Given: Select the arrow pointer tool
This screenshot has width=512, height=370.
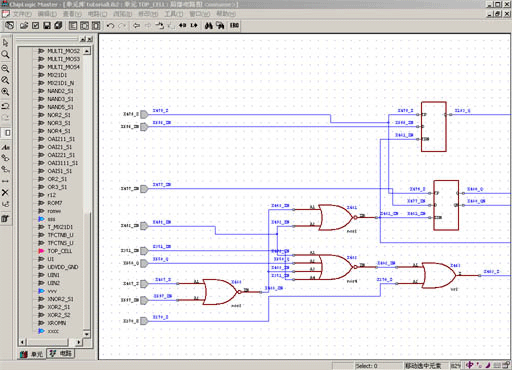Looking at the screenshot, I should 5,43.
